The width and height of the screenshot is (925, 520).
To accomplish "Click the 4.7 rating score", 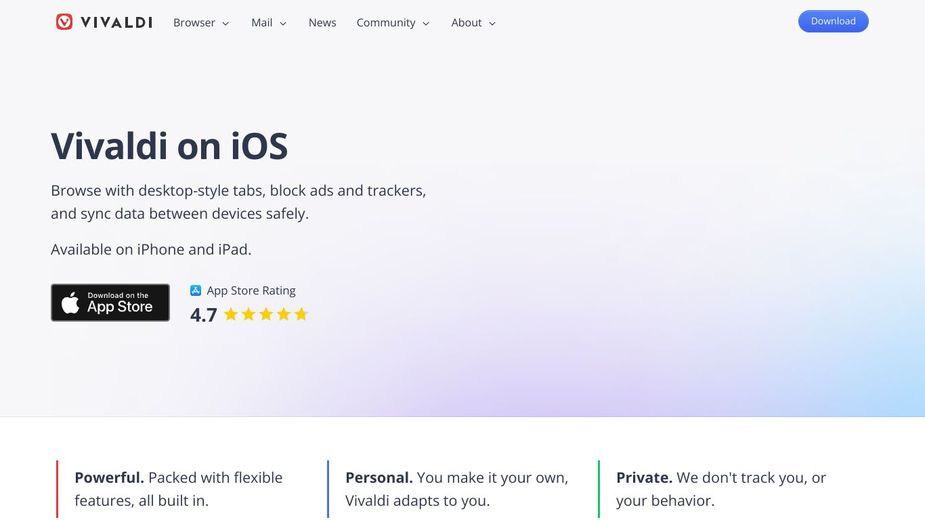I will tap(204, 315).
